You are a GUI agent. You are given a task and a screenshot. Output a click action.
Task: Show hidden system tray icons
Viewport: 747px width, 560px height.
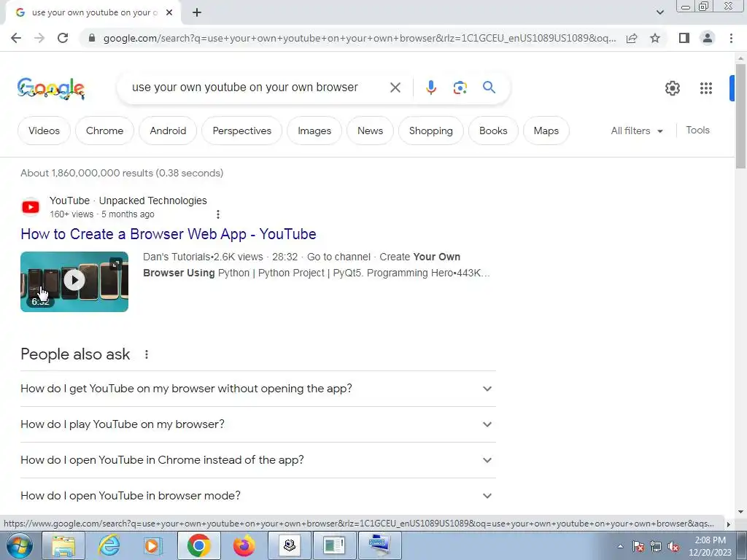click(620, 547)
